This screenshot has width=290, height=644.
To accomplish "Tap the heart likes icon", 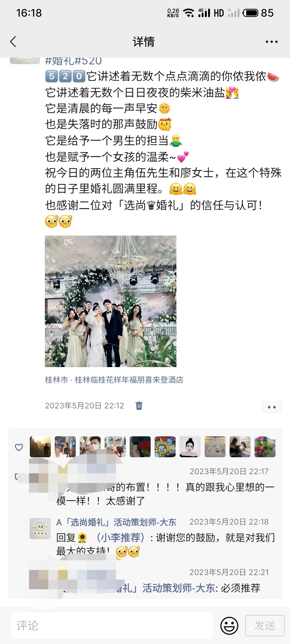I will 19,447.
